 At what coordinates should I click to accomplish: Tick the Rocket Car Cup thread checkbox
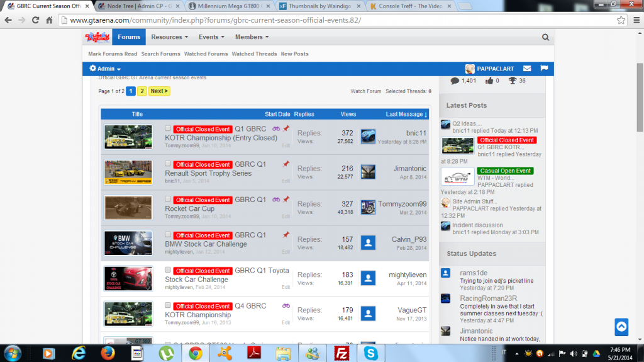(x=167, y=199)
